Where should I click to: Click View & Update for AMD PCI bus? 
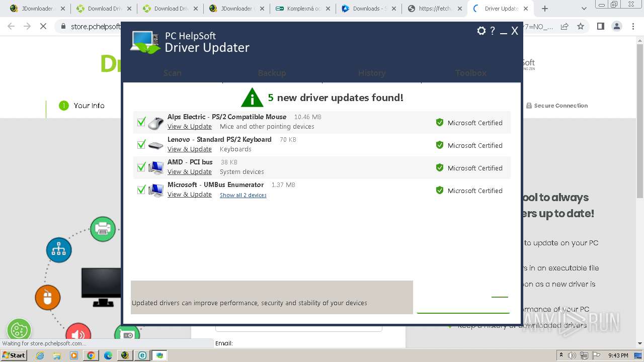click(190, 172)
